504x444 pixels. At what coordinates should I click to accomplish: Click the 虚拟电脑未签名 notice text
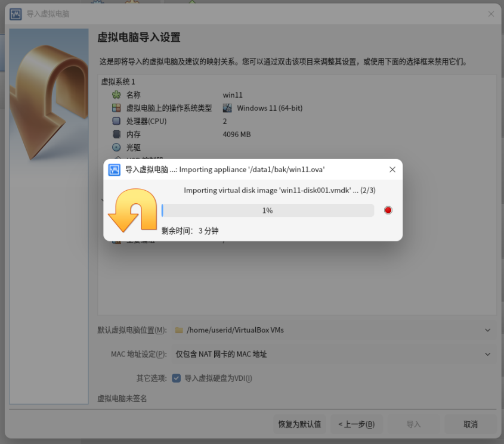(x=122, y=399)
